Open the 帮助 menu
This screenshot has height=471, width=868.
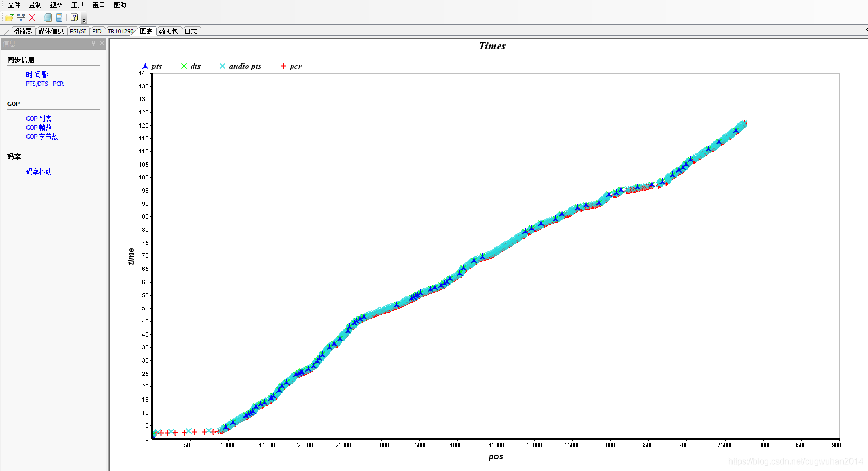120,5
